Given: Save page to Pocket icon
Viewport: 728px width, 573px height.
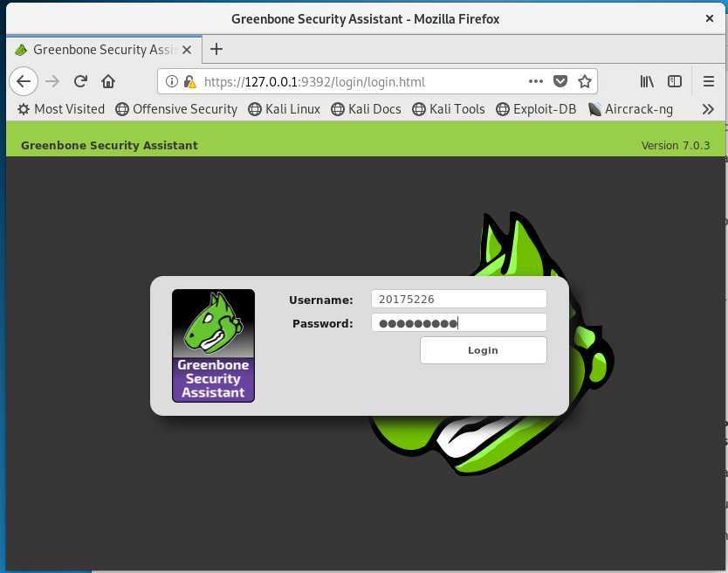Looking at the screenshot, I should coord(560,82).
